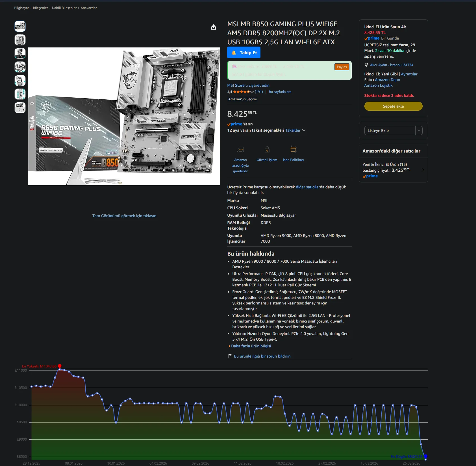The width and height of the screenshot is (476, 466).
Task: Click the blue En Düşük marker on the price chart
Action: coord(425,457)
